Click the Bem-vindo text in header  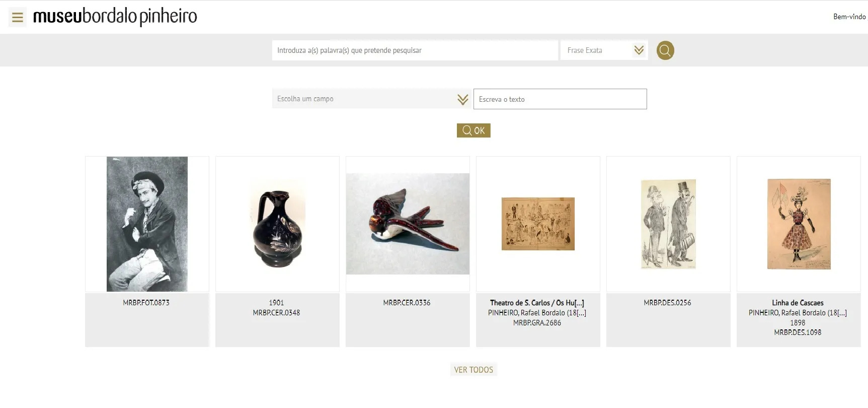pyautogui.click(x=849, y=17)
